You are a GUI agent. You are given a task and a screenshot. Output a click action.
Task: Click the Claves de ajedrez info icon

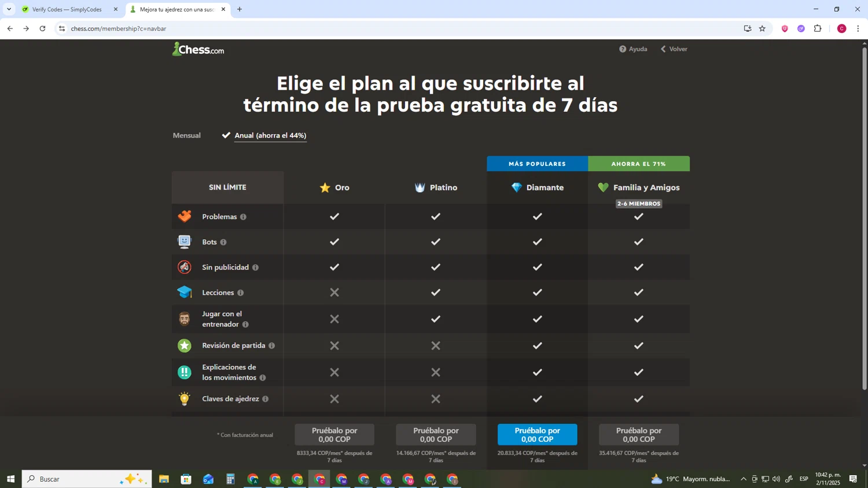[265, 399]
